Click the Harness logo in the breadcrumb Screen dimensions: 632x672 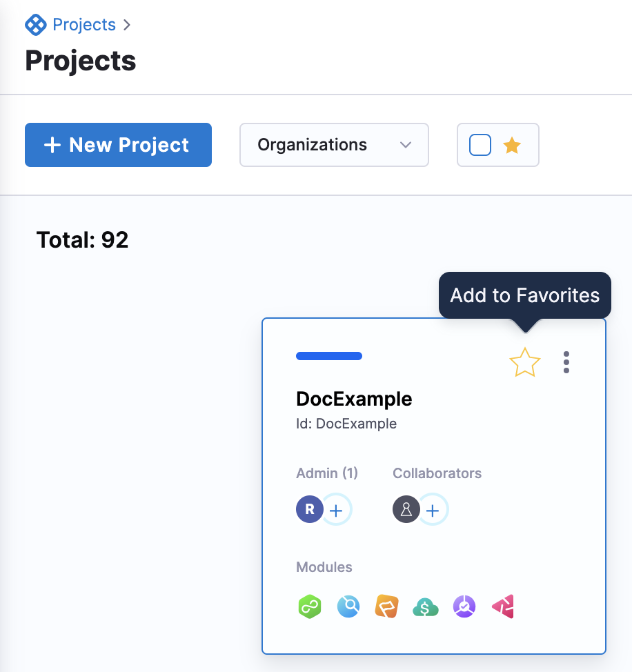point(35,26)
